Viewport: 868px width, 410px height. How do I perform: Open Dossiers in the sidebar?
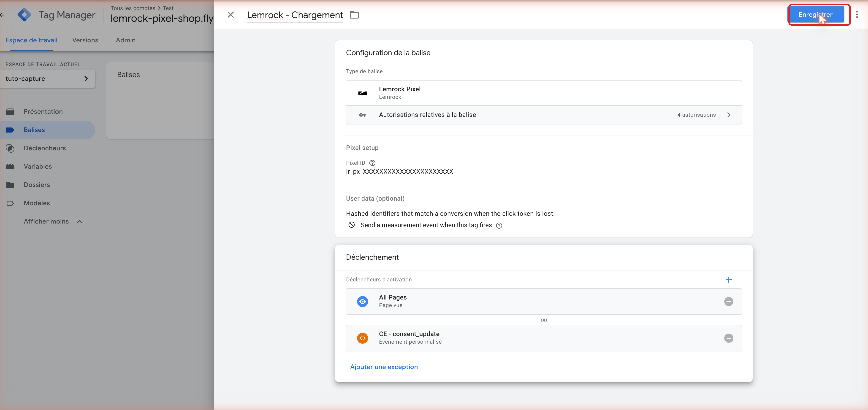click(x=37, y=185)
